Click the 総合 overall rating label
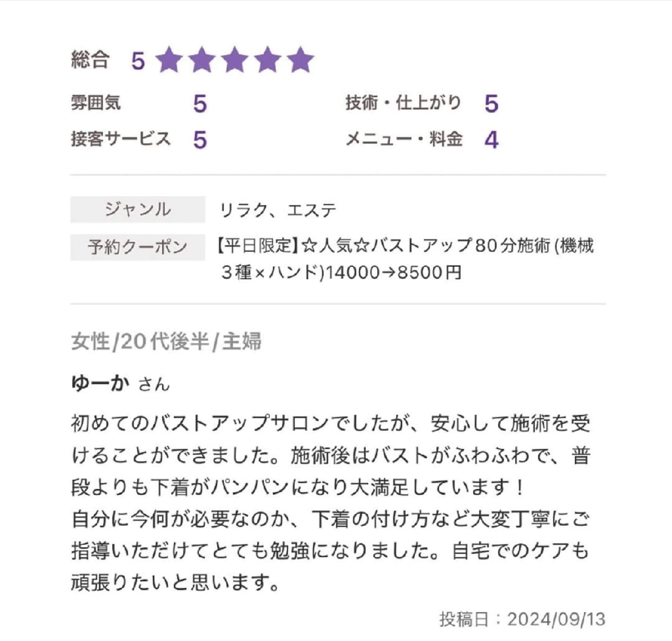672x641 pixels. (x=90, y=60)
